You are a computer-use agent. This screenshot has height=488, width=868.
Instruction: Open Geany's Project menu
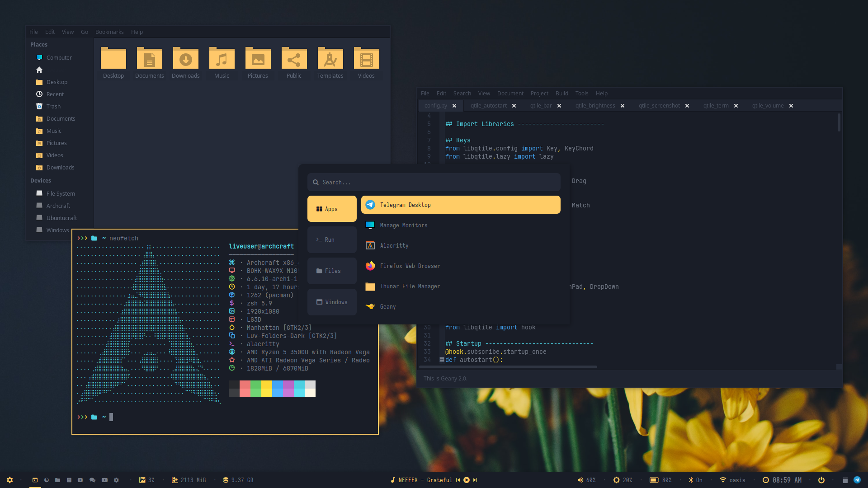[539, 93]
